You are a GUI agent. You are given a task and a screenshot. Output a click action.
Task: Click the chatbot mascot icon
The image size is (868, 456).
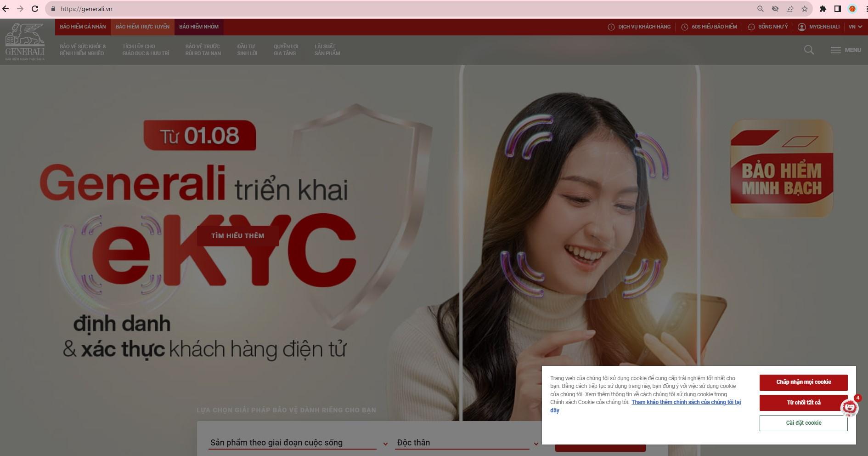click(849, 408)
